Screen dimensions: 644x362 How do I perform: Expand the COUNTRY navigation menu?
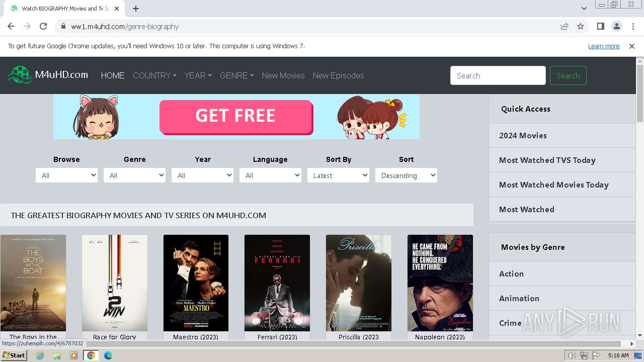tap(154, 75)
